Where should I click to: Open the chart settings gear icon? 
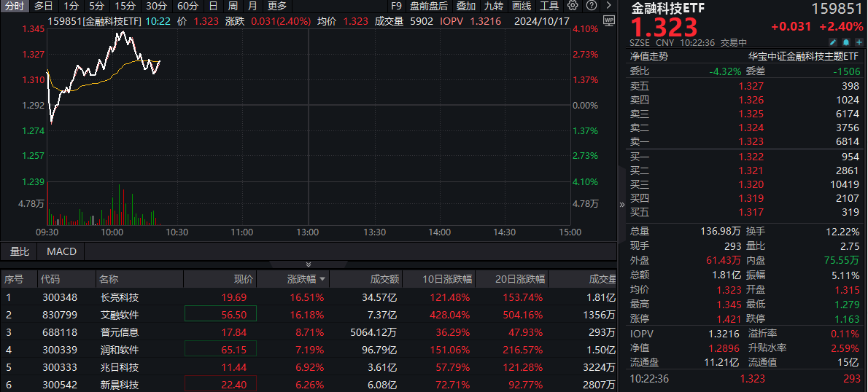coord(573,6)
